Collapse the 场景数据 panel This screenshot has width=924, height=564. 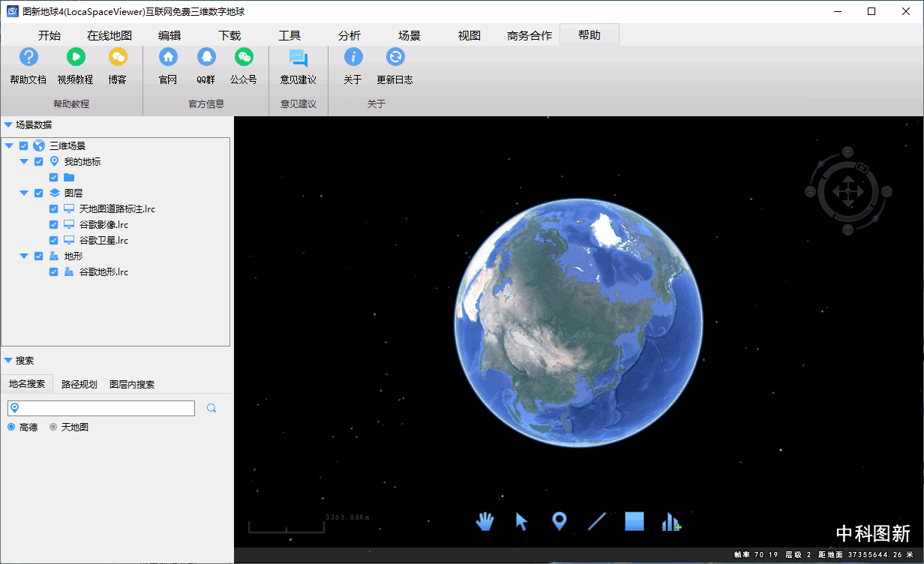click(x=8, y=125)
